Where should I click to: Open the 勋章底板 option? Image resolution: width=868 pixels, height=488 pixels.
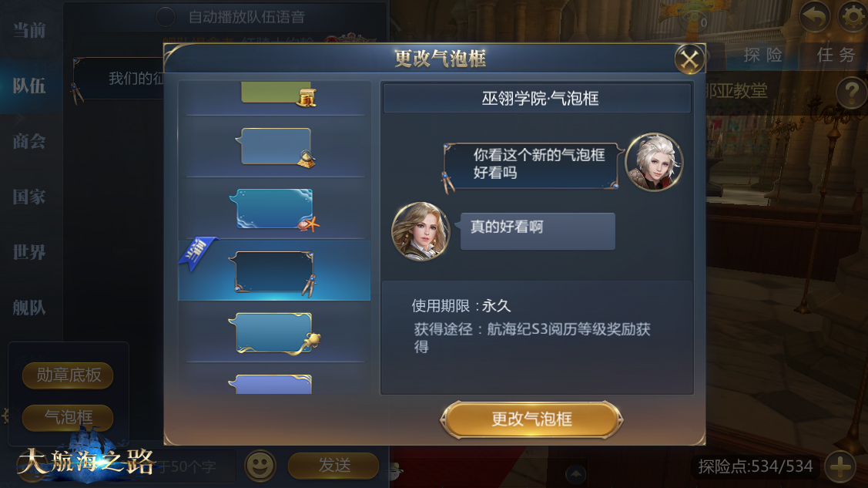[68, 375]
